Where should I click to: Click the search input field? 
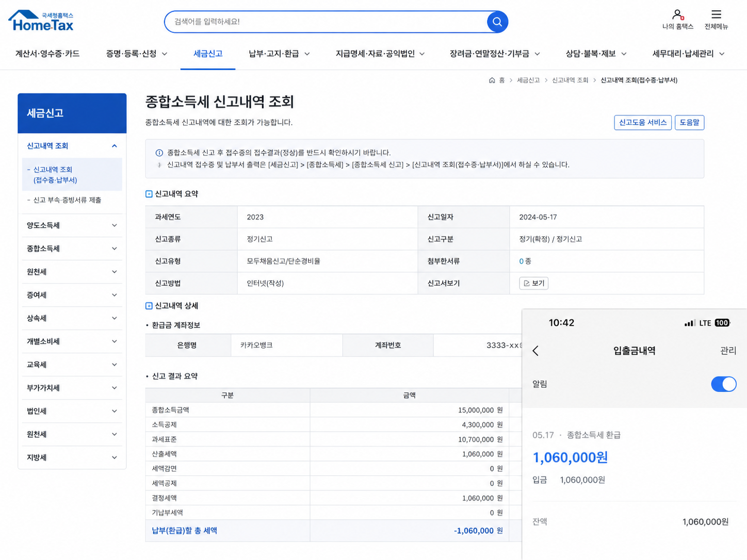pos(326,22)
